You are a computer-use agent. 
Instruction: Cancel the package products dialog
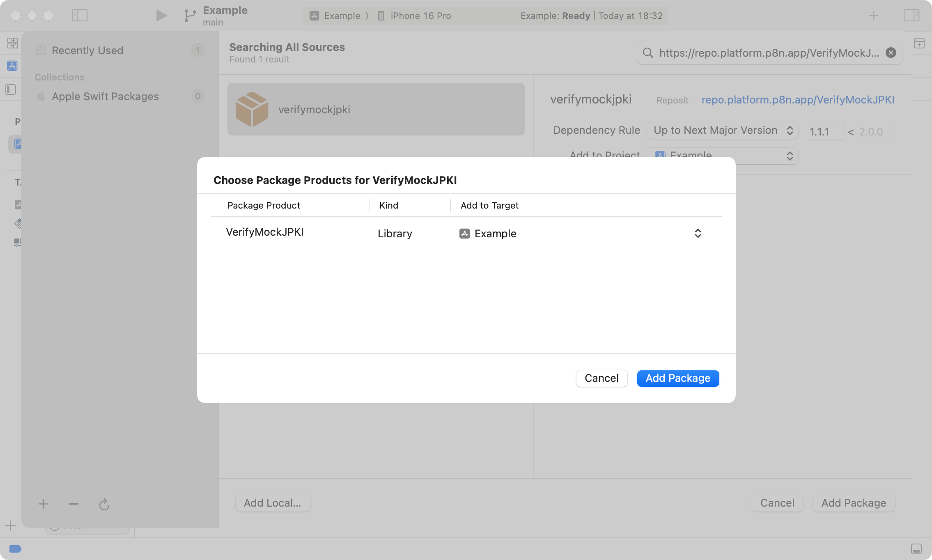click(601, 378)
